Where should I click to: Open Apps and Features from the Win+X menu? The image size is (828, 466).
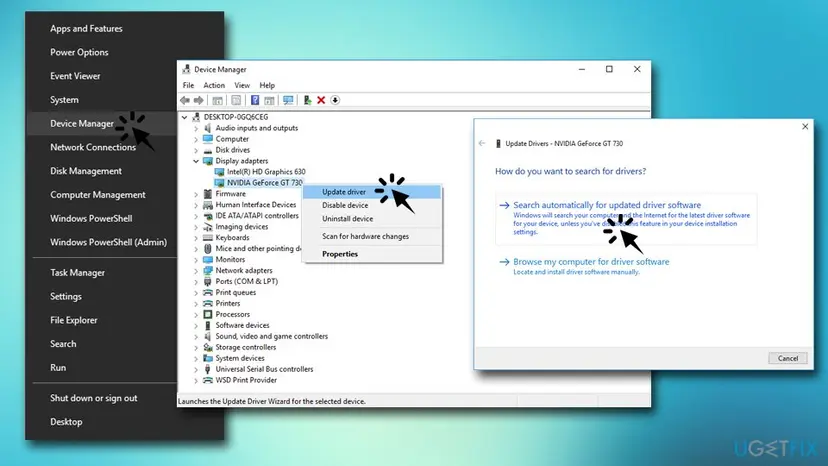pyautogui.click(x=86, y=29)
